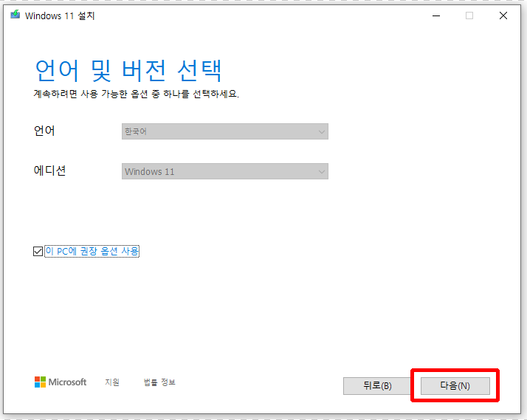Viewport: 527px width, 420px height.
Task: Click the 뒤로(B) button
Action: (x=377, y=386)
